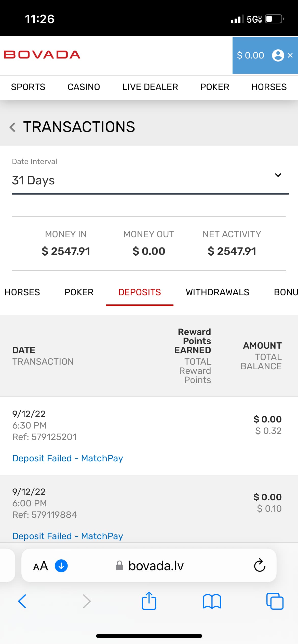Select the Poker transactions tab
The image size is (298, 644).
(x=79, y=292)
